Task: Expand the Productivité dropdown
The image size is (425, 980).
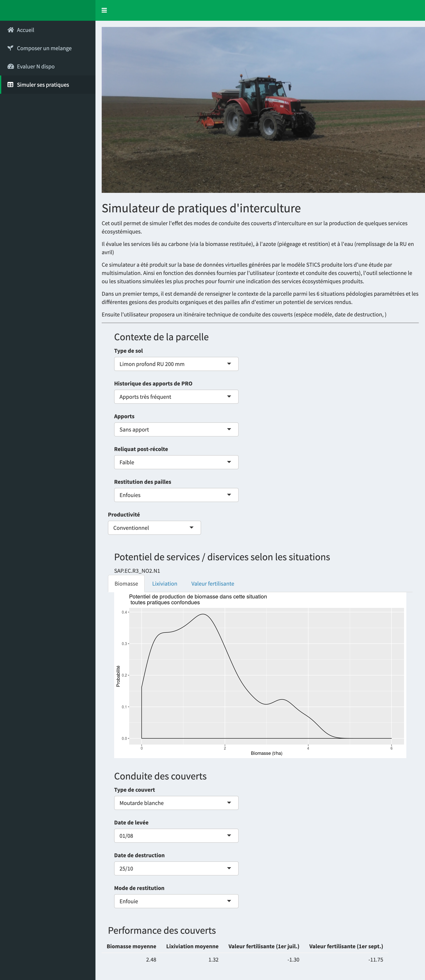Action: 154,528
